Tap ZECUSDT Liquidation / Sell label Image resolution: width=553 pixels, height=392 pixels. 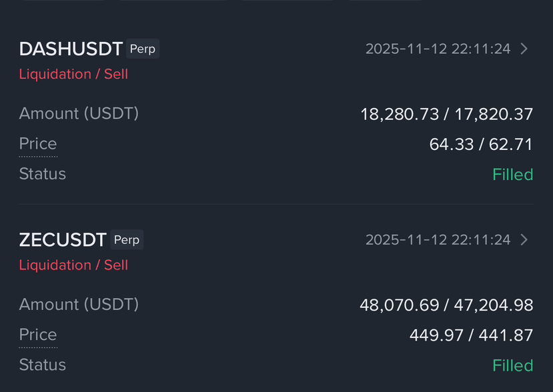(73, 265)
